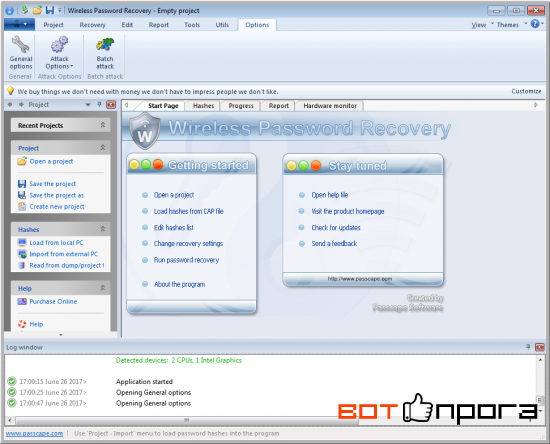Open General options wrench icon
This screenshot has width=550, height=444.
point(21,45)
